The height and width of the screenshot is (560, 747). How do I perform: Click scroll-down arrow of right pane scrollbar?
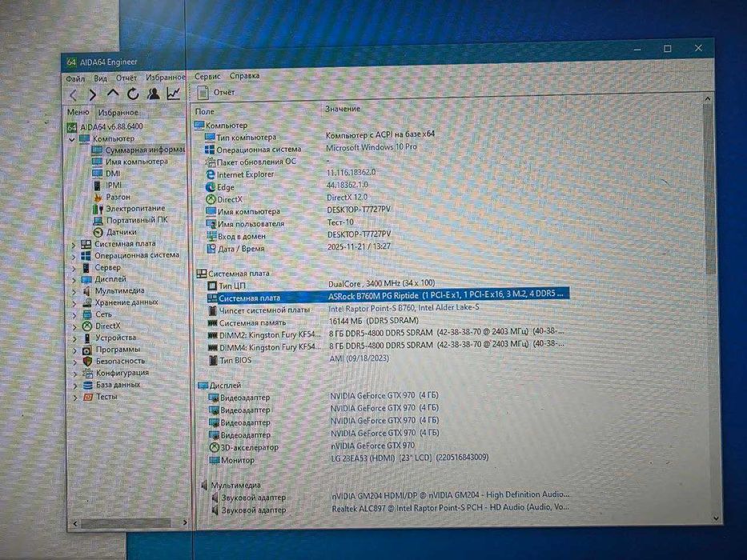[x=716, y=518]
